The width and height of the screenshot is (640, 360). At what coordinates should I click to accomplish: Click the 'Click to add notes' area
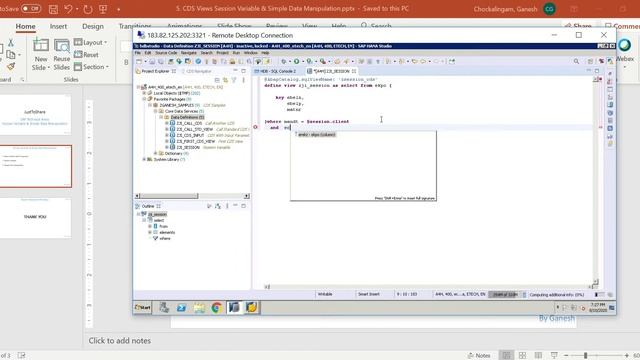(x=120, y=340)
